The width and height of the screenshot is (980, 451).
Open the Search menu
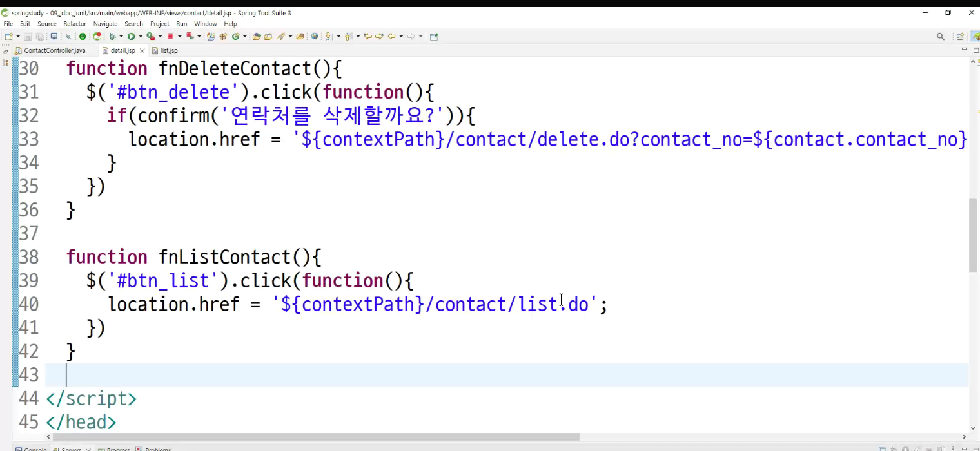[x=134, y=24]
